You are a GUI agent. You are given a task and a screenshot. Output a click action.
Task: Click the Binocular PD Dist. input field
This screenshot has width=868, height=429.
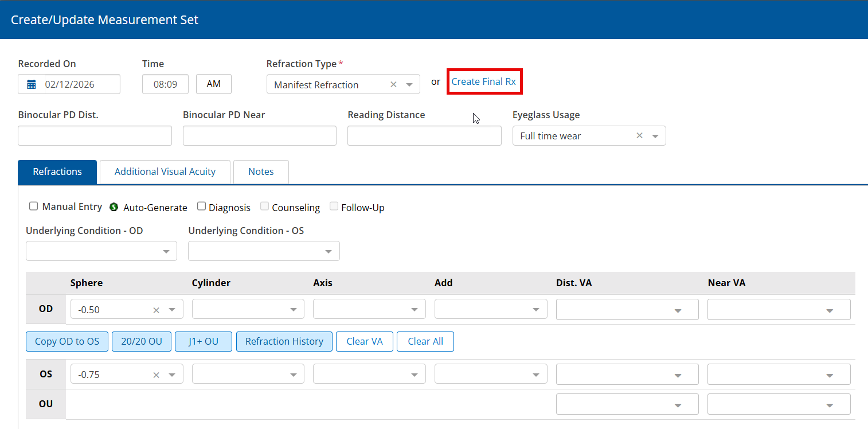[95, 136]
